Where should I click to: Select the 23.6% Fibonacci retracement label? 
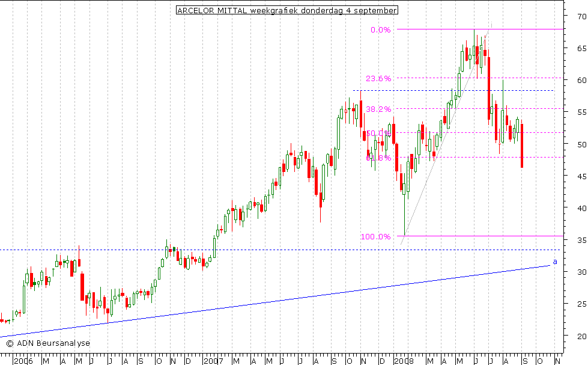[x=378, y=78]
